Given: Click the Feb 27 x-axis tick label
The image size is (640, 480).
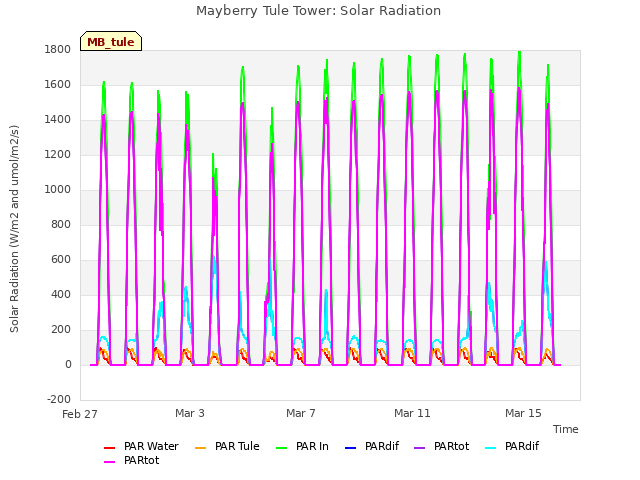Looking at the screenshot, I should tap(80, 414).
